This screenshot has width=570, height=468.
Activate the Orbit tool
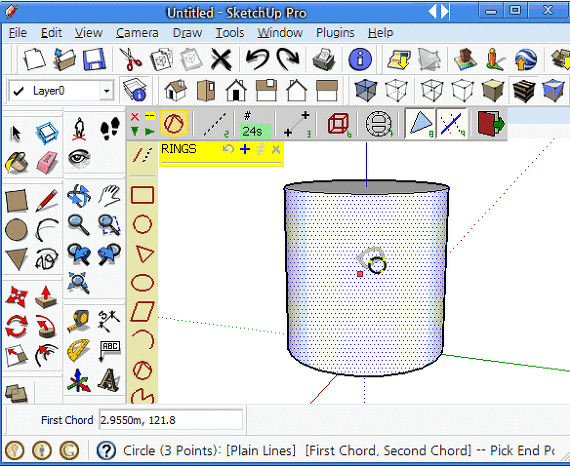pyautogui.click(x=79, y=196)
